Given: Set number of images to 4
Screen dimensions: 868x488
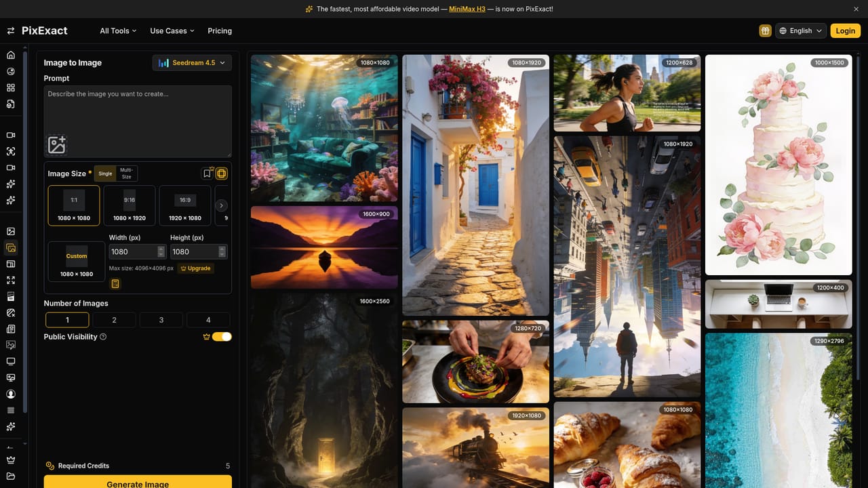Looking at the screenshot, I should [x=208, y=320].
